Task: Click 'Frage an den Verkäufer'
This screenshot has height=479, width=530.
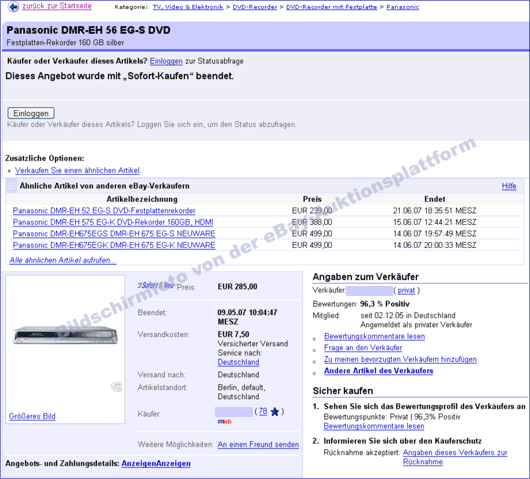Action: click(x=363, y=348)
